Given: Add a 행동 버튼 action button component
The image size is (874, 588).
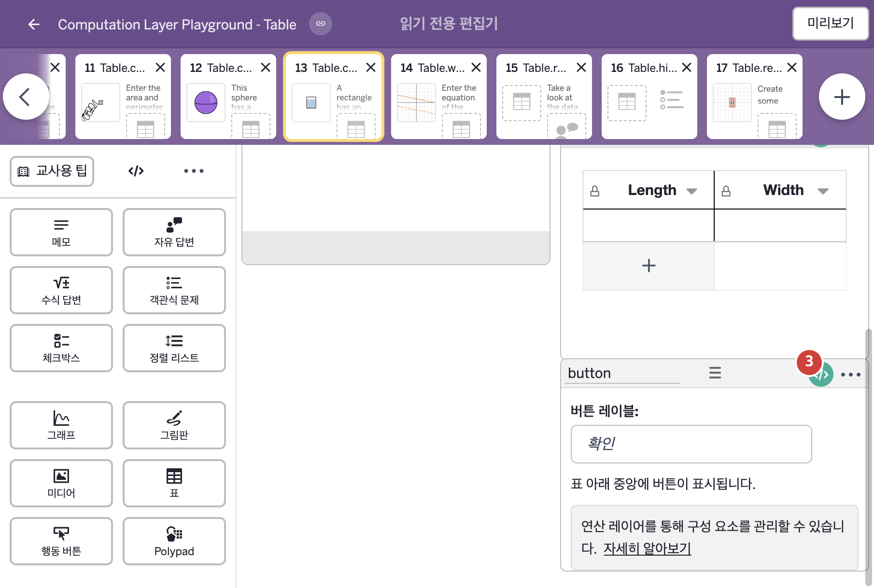Looking at the screenshot, I should coord(61,541).
